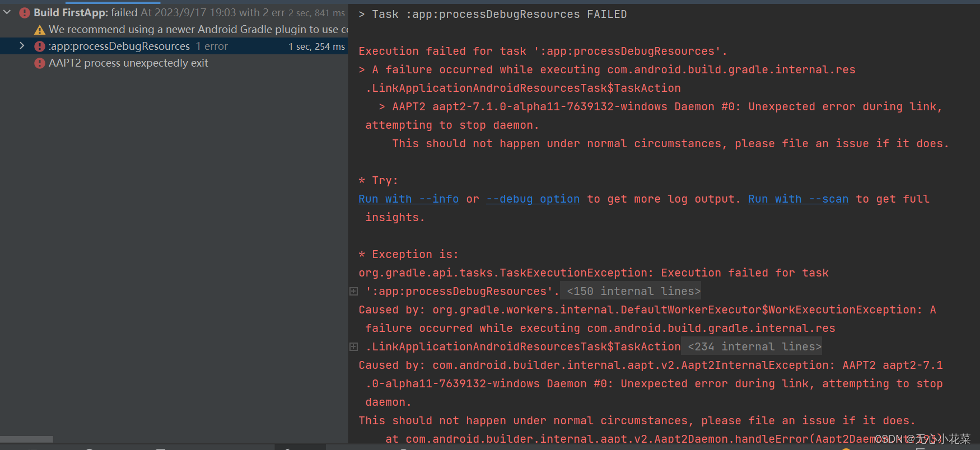Select the Android Gradle plugin warning row
980x450 pixels.
coord(174,29)
